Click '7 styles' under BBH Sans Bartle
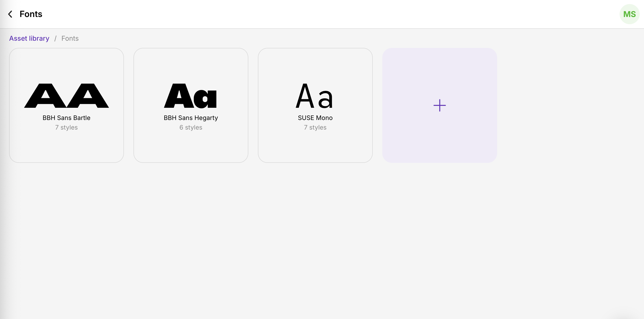The image size is (644, 319). click(x=67, y=128)
